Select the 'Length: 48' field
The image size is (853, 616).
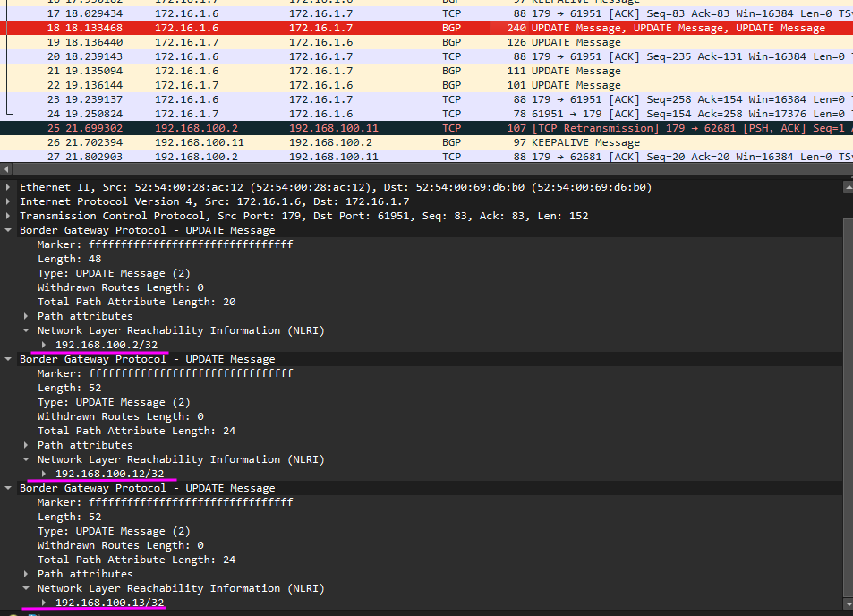pos(69,259)
